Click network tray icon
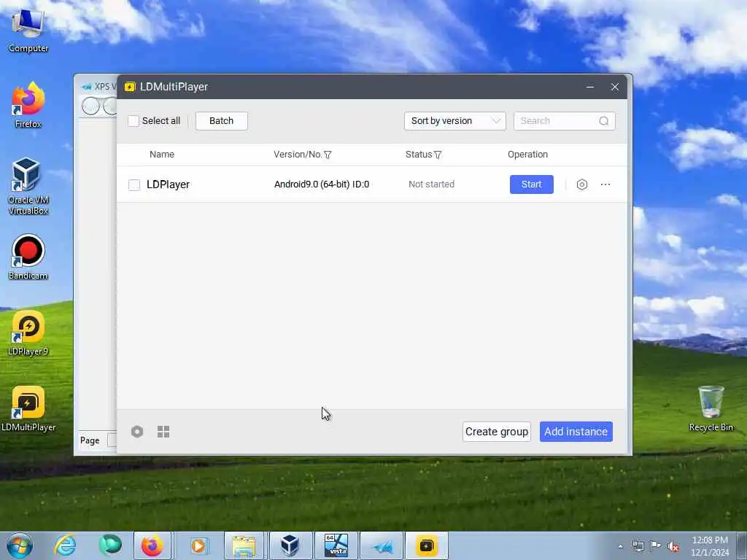747x560 pixels. pyautogui.click(x=638, y=547)
